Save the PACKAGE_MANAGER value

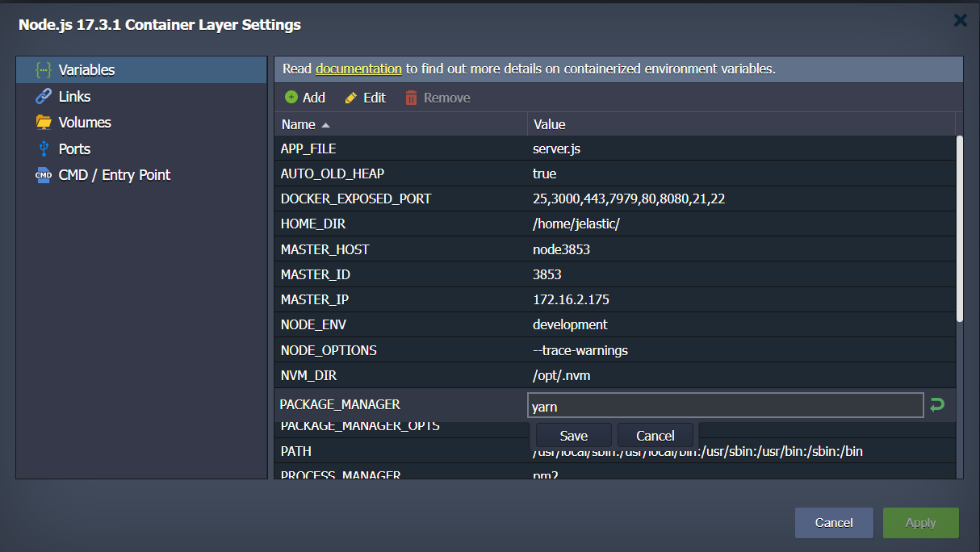tap(573, 435)
